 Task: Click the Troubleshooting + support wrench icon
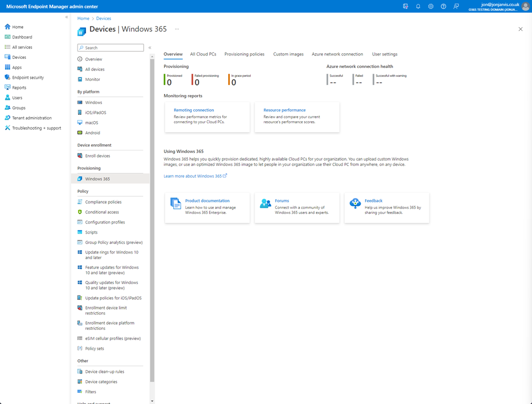click(x=7, y=128)
